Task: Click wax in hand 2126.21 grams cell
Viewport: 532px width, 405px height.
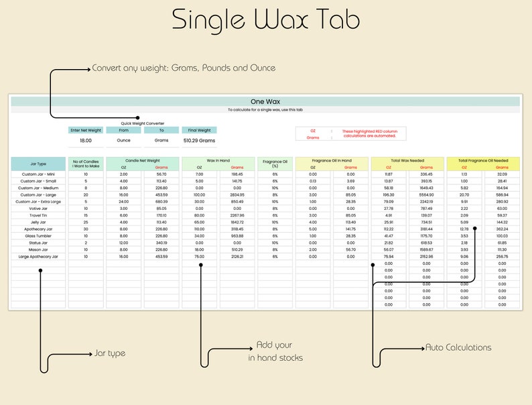Action: [237, 257]
